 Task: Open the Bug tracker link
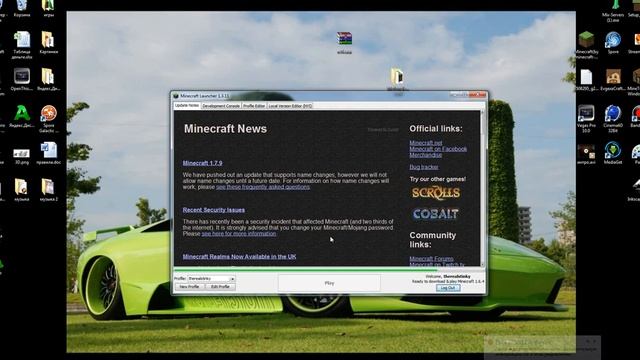point(424,167)
